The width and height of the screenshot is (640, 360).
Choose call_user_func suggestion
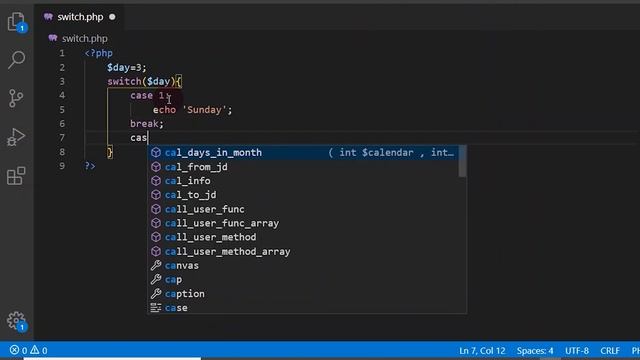[x=302, y=209]
